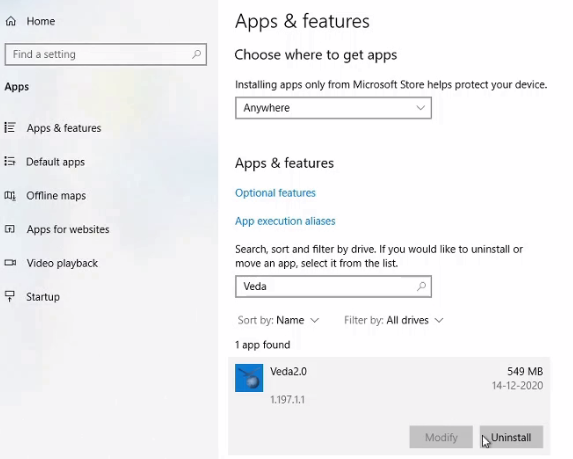
Task: Click magnifier icon in Veda search box
Action: (x=421, y=286)
